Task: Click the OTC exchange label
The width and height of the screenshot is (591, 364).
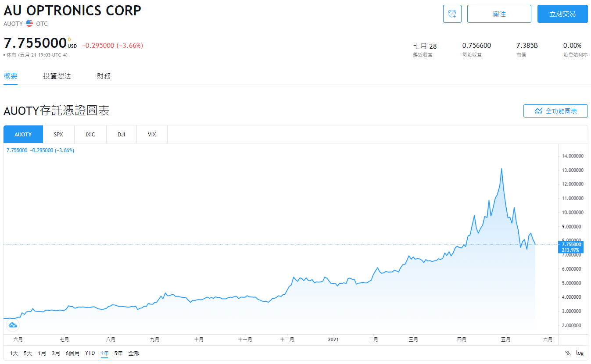Action: pyautogui.click(x=42, y=24)
